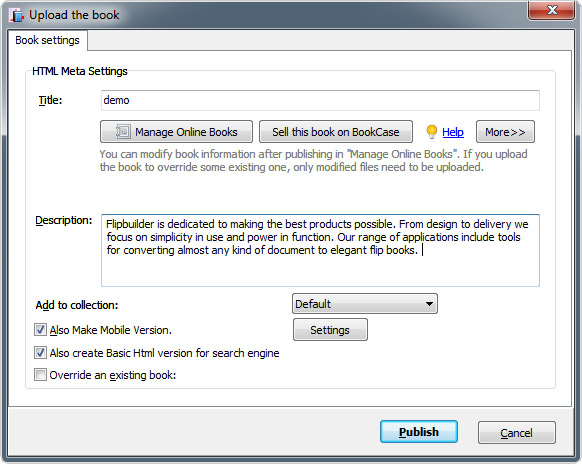Enable Override an existing book checkbox

tap(40, 375)
